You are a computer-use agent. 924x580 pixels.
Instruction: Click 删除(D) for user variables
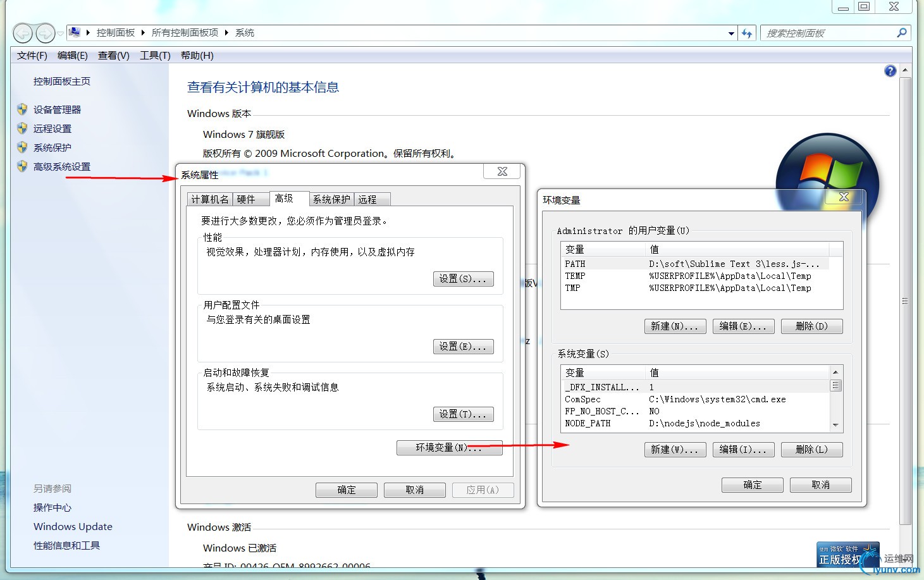pyautogui.click(x=812, y=326)
